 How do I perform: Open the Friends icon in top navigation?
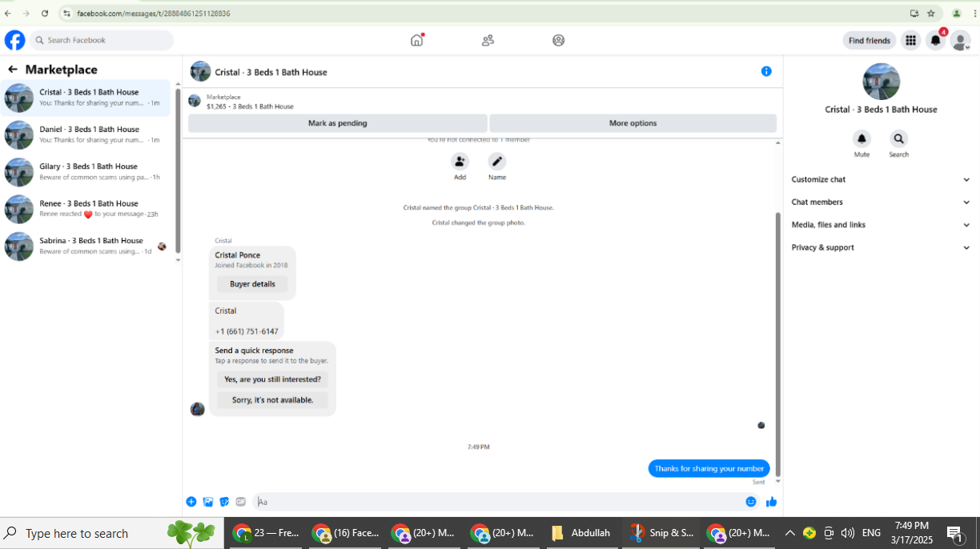(x=488, y=40)
